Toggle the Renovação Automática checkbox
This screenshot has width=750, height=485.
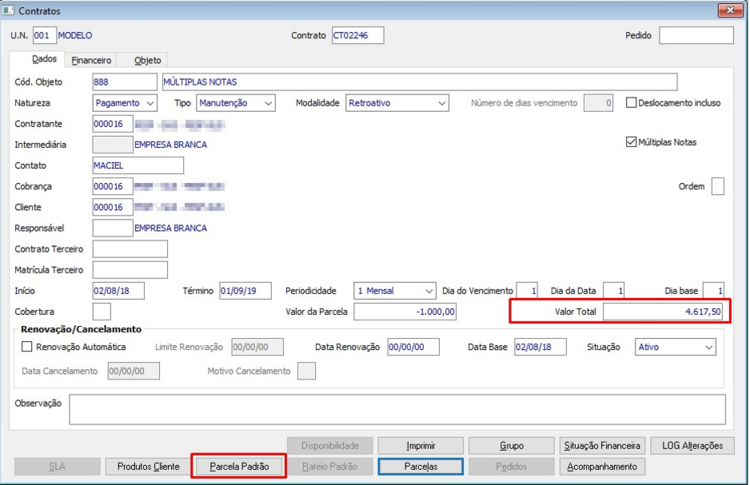pos(27,347)
